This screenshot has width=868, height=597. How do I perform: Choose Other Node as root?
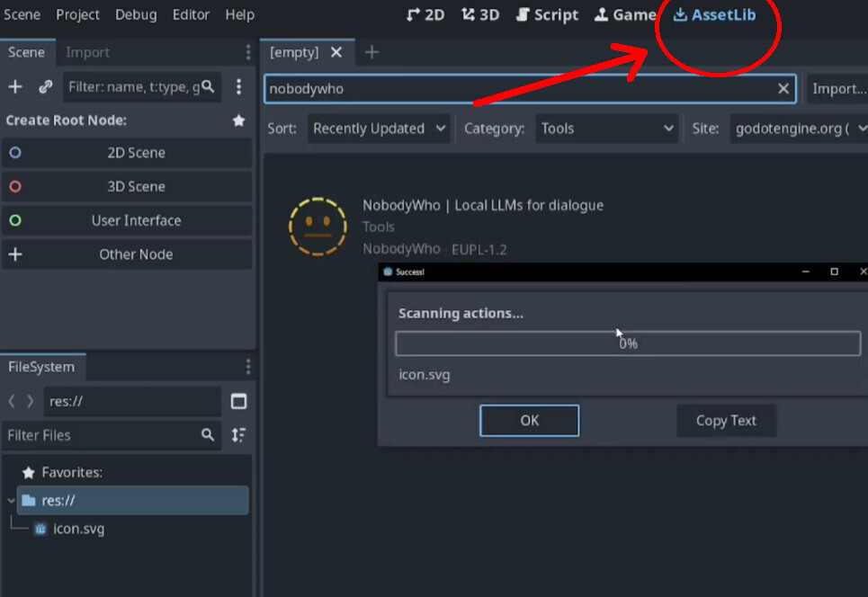(127, 254)
